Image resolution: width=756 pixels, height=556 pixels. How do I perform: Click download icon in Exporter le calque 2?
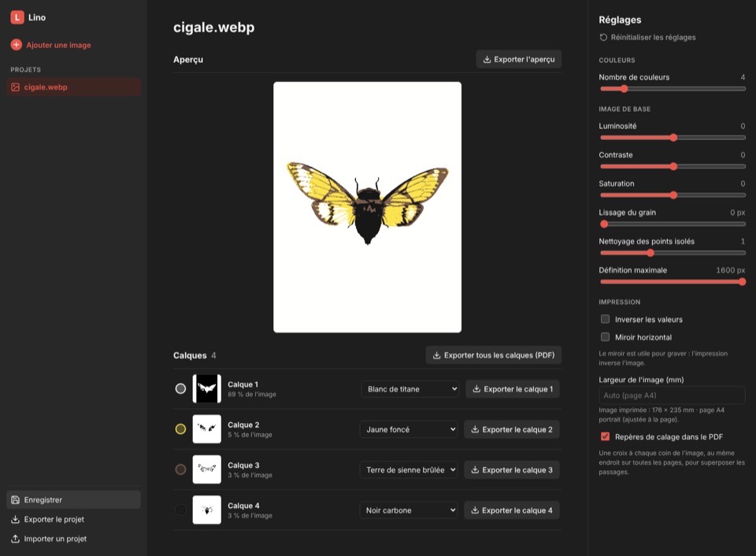point(475,429)
